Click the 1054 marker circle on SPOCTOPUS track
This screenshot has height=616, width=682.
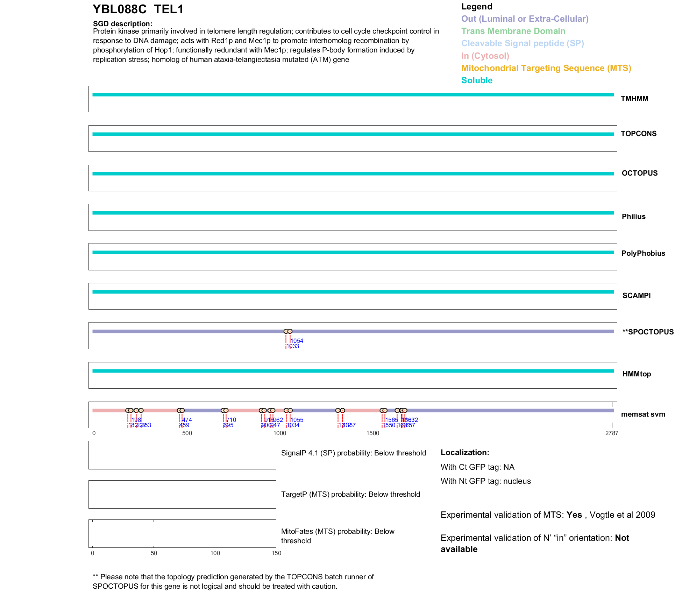pos(290,331)
